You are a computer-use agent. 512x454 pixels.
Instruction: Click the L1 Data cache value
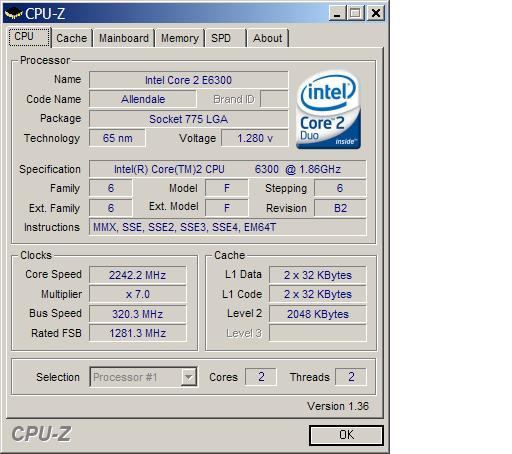coord(318,275)
